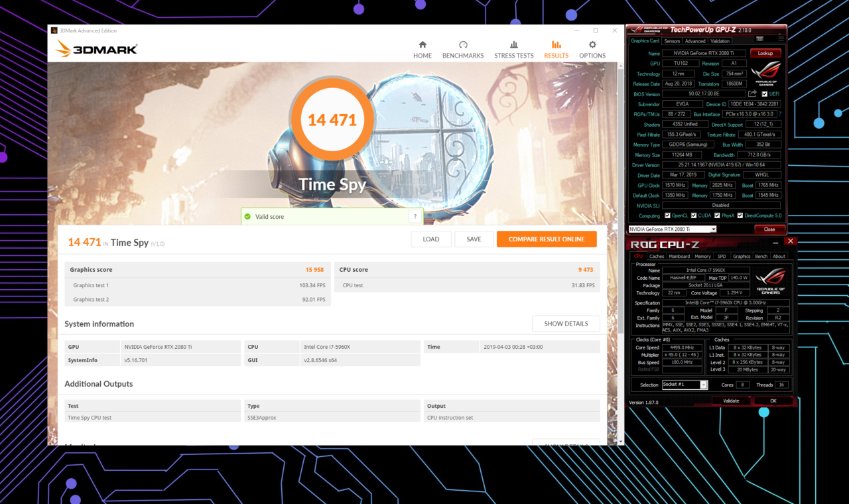This screenshot has width=849, height=504.
Task: Toggle the UEFI checkbox in GPU-Z
Action: (x=765, y=94)
